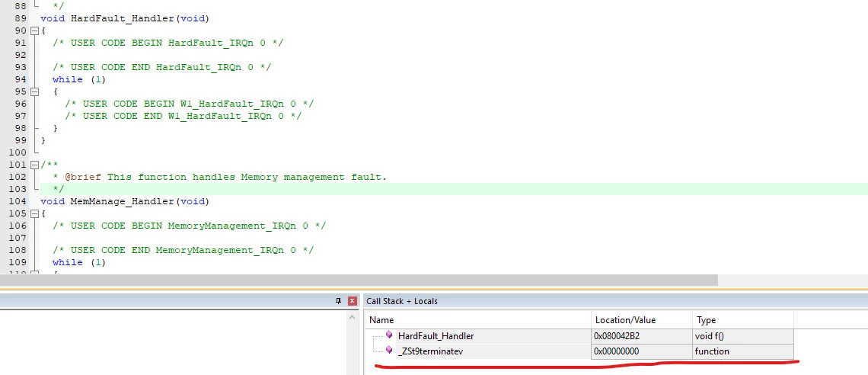This screenshot has height=375, width=868.
Task: Collapse the comment block fold at line 101
Action: (x=34, y=165)
